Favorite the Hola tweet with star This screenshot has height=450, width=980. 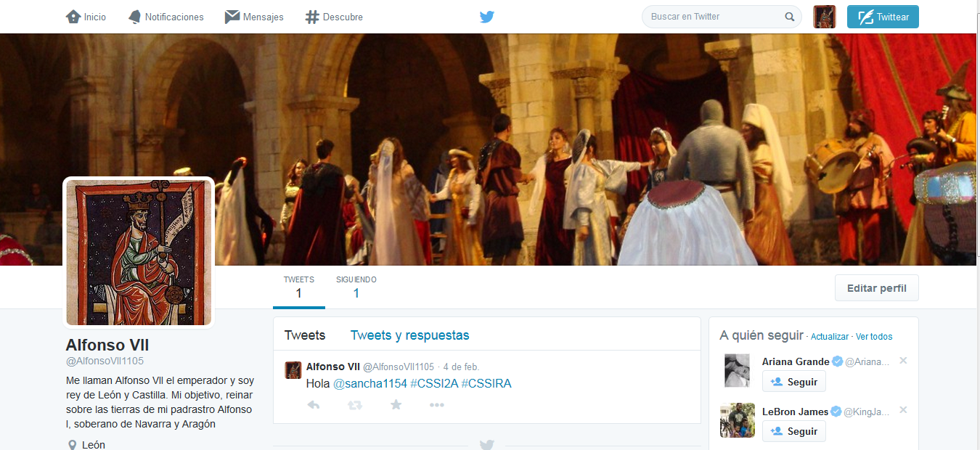(x=396, y=405)
